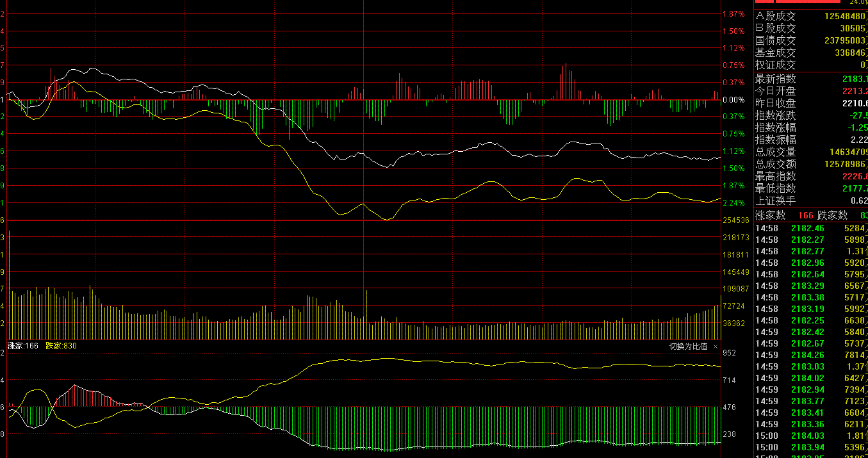Click the 涨家数 label in side panel
The width and height of the screenshot is (868, 458).
click(x=770, y=215)
